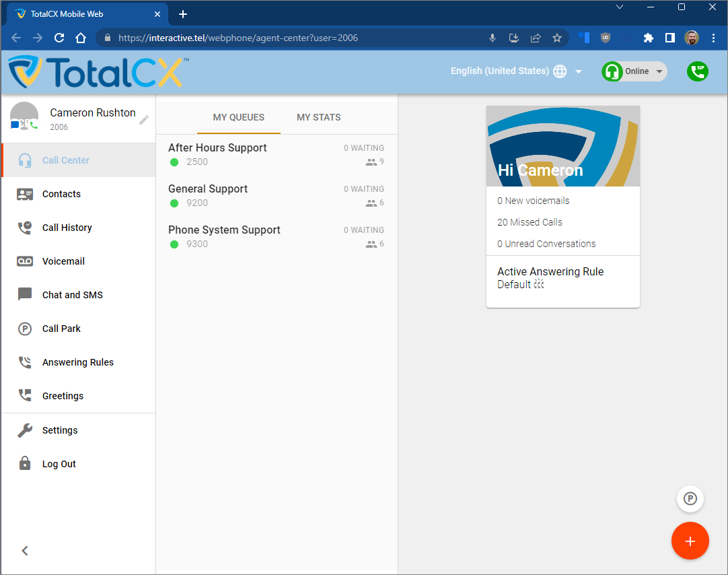This screenshot has width=728, height=575.
Task: Switch to the MY QUEUES tab
Action: click(x=239, y=118)
